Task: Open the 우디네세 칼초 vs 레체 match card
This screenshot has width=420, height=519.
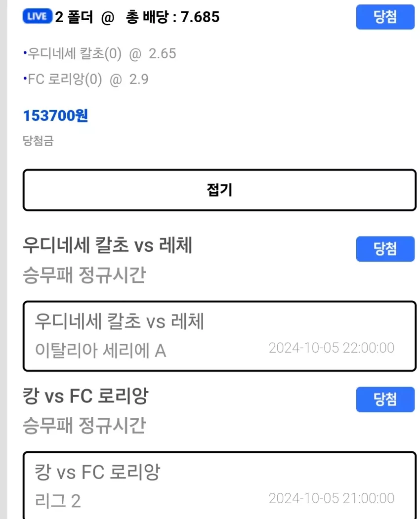Action: tap(219, 336)
